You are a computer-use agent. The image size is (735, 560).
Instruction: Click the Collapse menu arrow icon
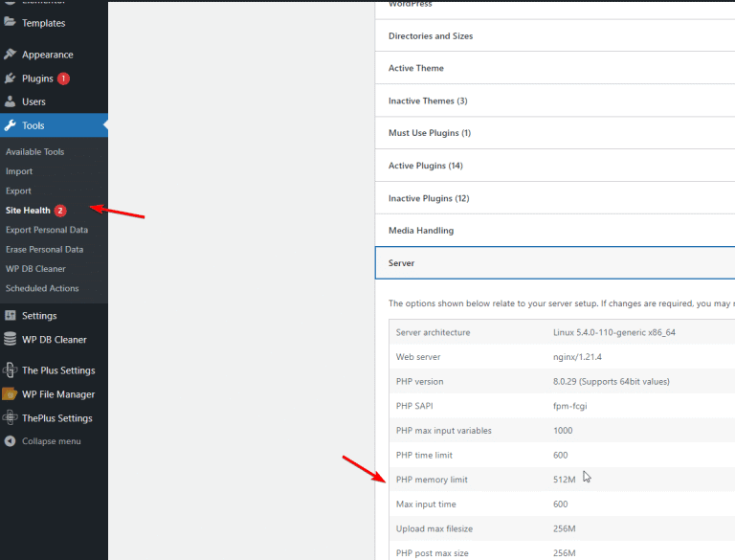click(10, 441)
